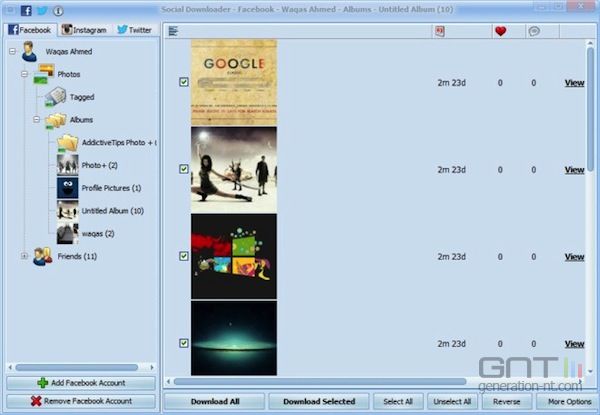This screenshot has height=415, width=600.
Task: Click the Unselect All button
Action: coord(452,402)
